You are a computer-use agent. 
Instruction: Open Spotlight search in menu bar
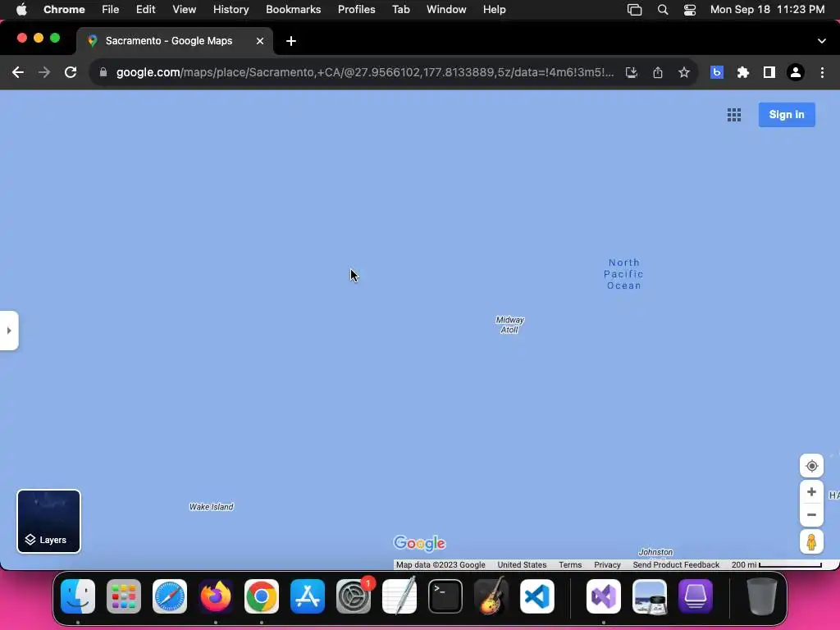coord(663,10)
